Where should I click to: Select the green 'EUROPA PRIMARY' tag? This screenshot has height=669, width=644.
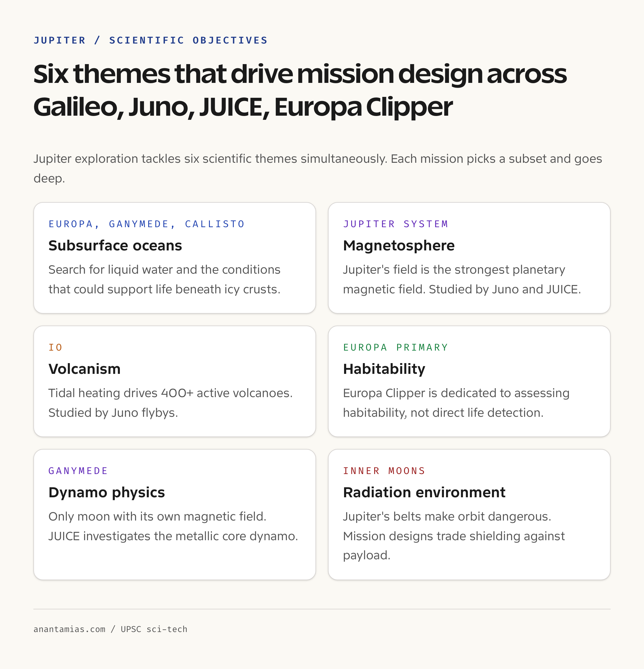(396, 348)
